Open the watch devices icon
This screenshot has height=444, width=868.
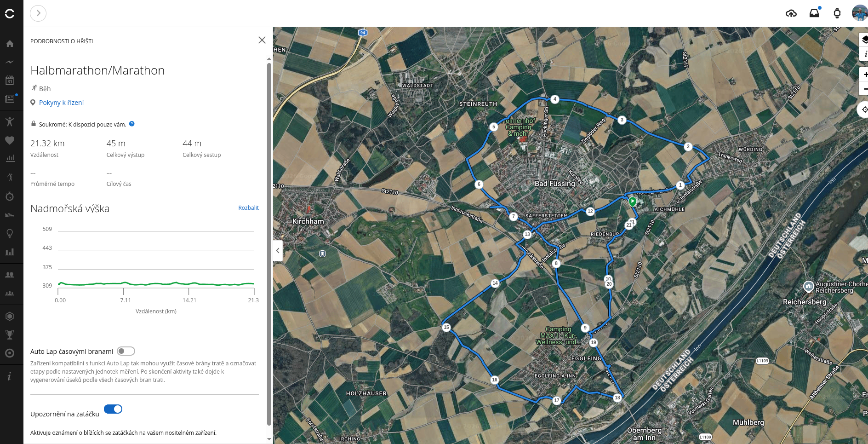[837, 13]
